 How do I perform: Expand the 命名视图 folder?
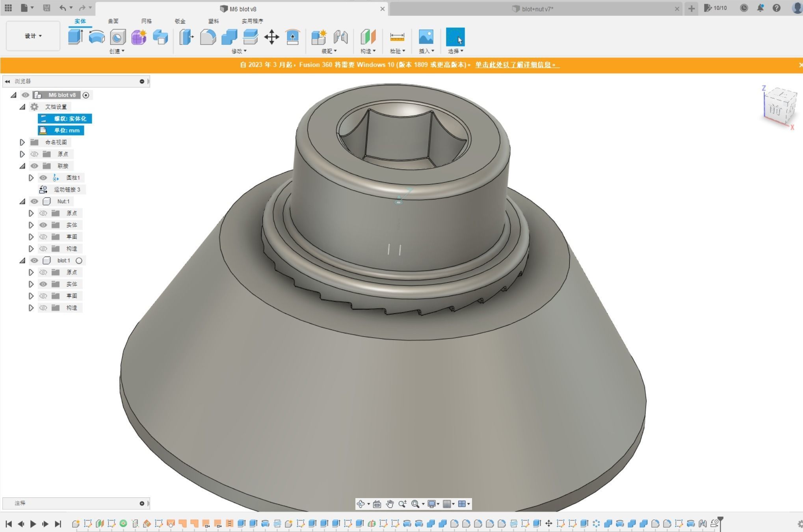22,142
